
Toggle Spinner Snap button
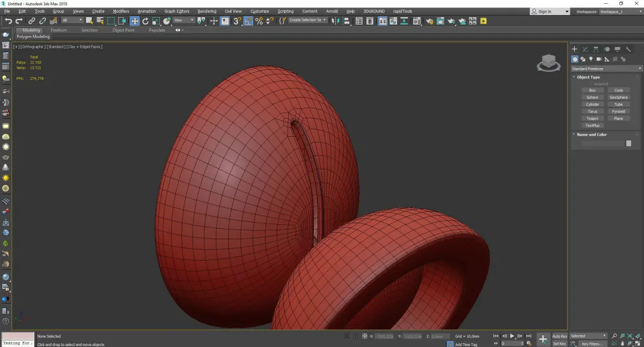[270, 21]
